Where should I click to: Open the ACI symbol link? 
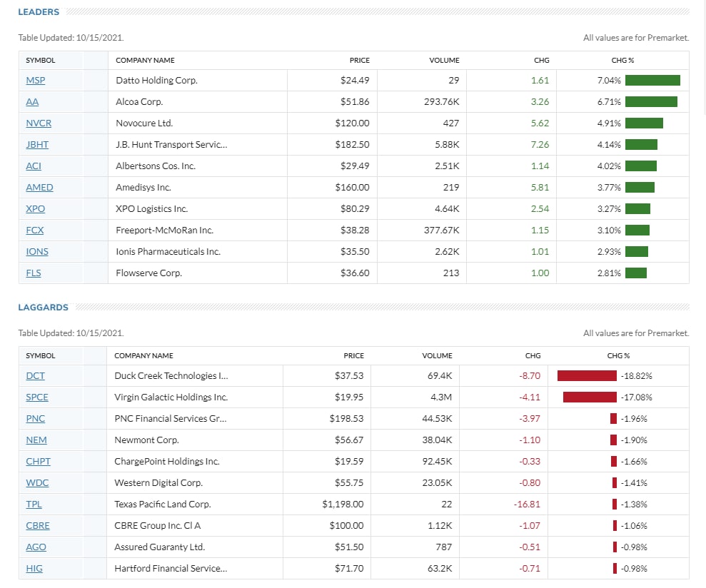point(34,166)
